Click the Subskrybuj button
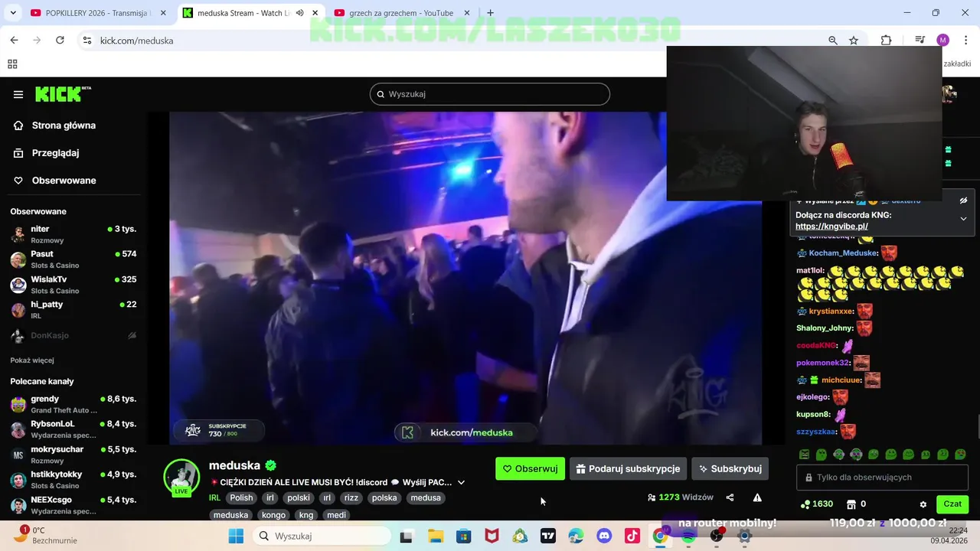This screenshot has height=551, width=980. click(730, 469)
